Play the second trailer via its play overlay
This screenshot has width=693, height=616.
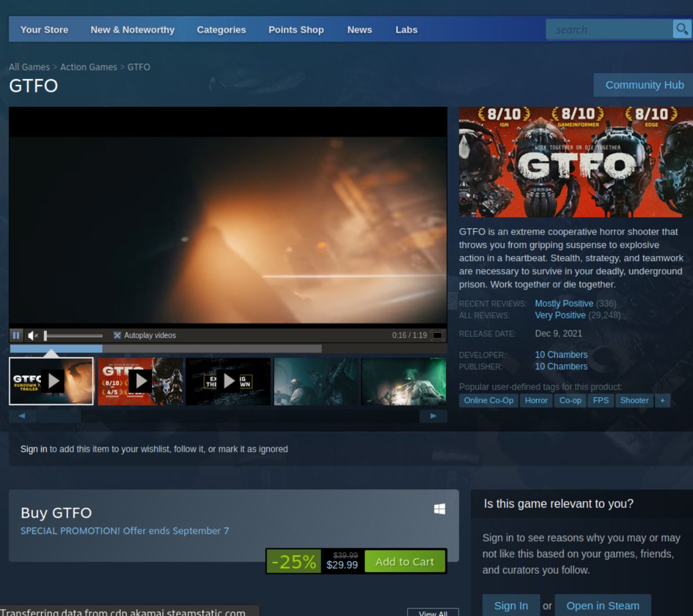141,381
